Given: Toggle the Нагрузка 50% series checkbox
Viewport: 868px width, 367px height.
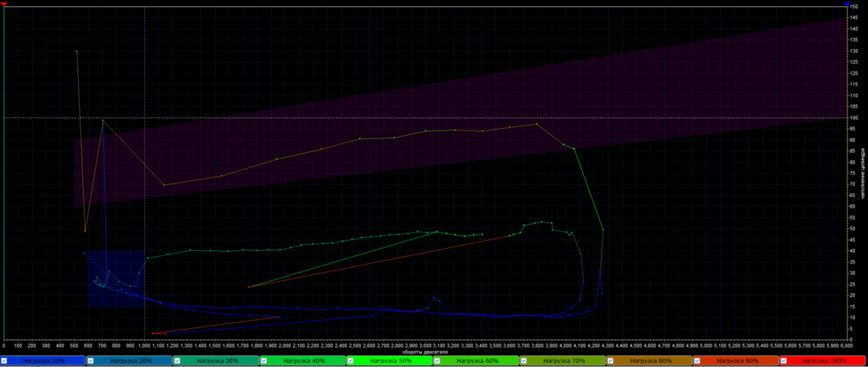Looking at the screenshot, I should coord(351,360).
